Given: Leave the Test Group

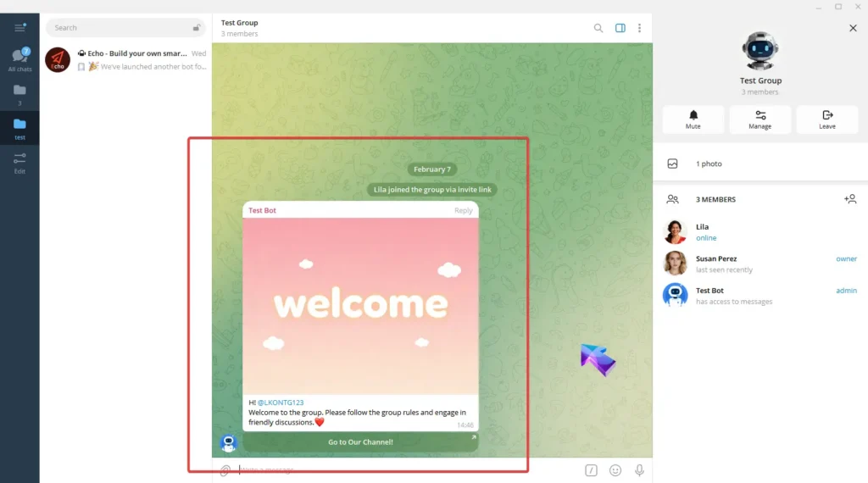Looking at the screenshot, I should tap(826, 119).
